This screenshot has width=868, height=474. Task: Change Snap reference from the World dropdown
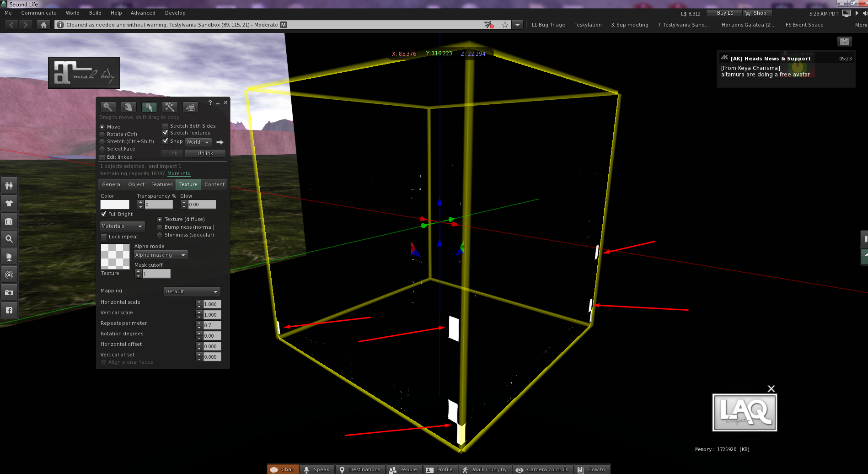[x=198, y=142]
